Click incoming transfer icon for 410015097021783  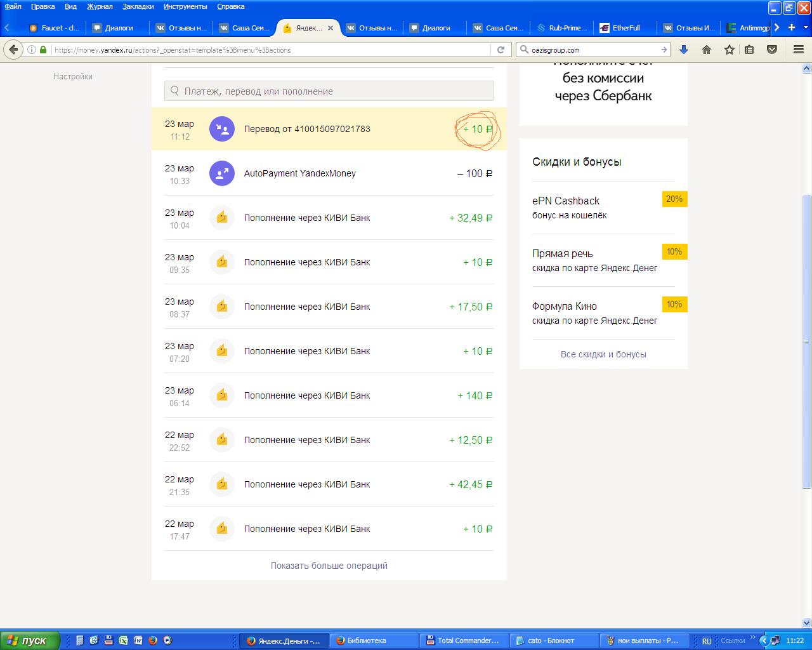pos(222,129)
